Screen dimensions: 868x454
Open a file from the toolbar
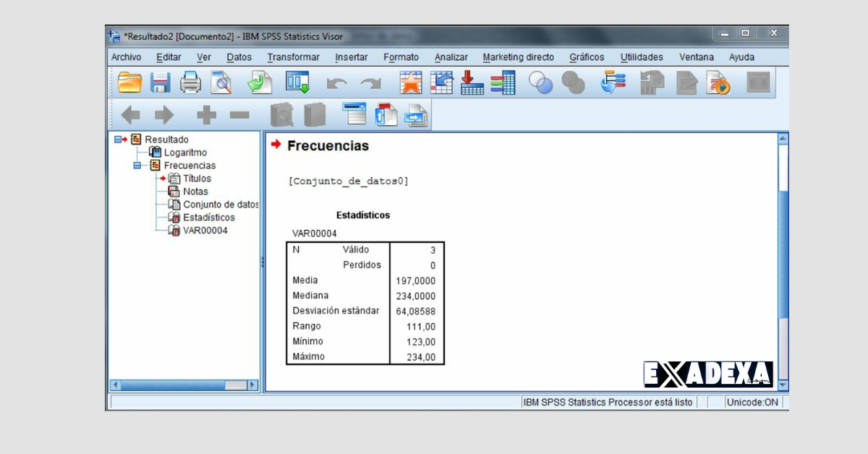[129, 82]
